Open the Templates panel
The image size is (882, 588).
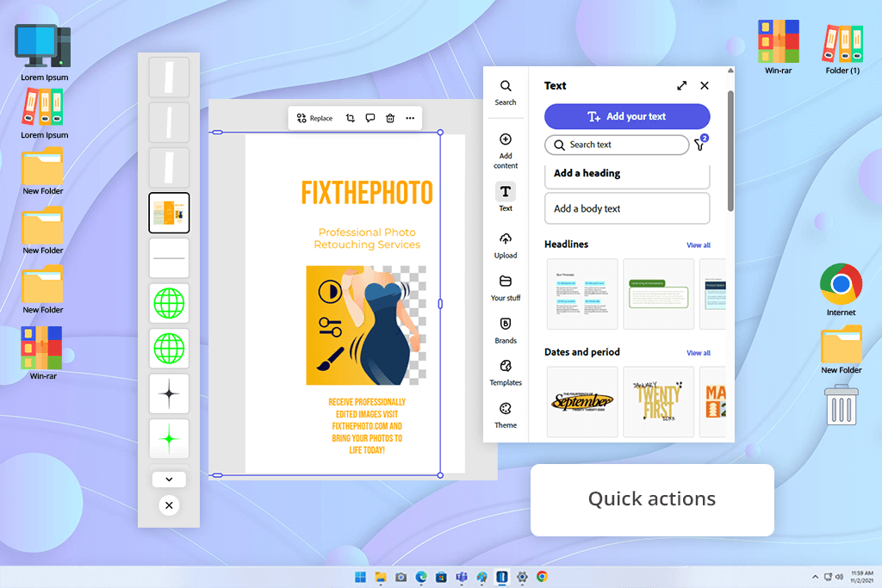tap(505, 373)
